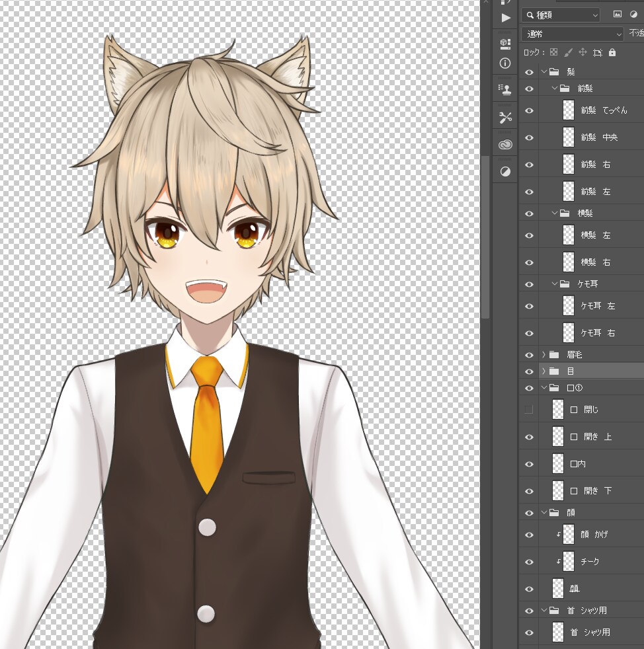Lock all padlock icon
This screenshot has height=649, width=644.
[612, 52]
